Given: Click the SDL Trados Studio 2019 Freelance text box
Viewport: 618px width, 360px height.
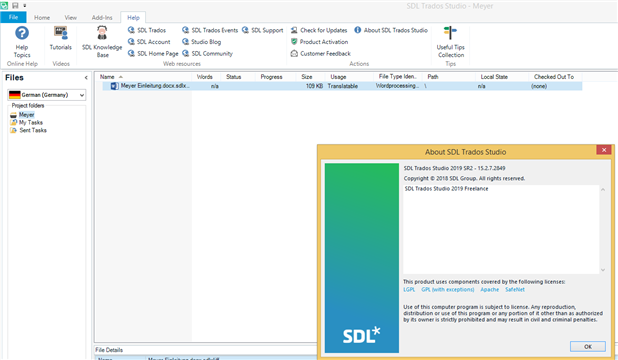Looking at the screenshot, I should tap(501, 229).
